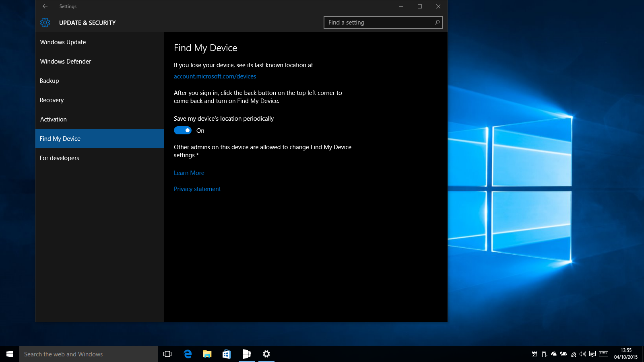Open the account.microsoft.com/devices link
The width and height of the screenshot is (644, 362).
pyautogui.click(x=215, y=76)
